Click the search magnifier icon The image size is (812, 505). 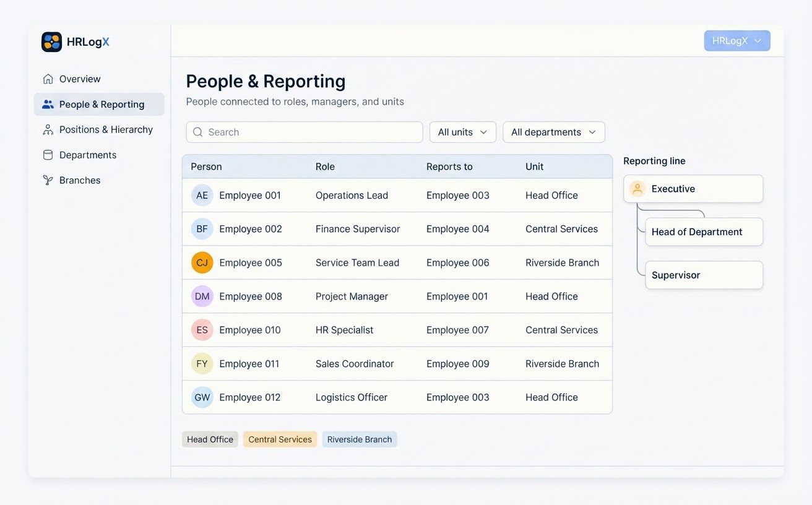198,132
